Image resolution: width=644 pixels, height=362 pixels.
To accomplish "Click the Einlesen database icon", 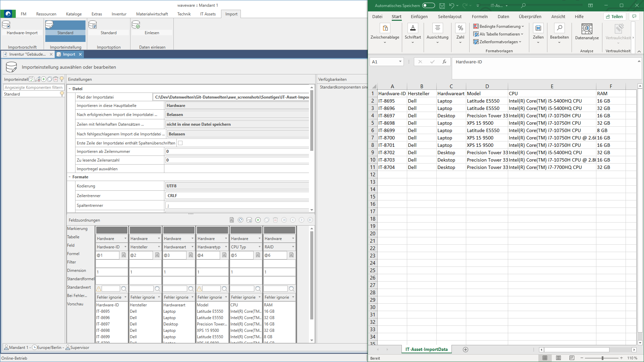I will (x=136, y=25).
